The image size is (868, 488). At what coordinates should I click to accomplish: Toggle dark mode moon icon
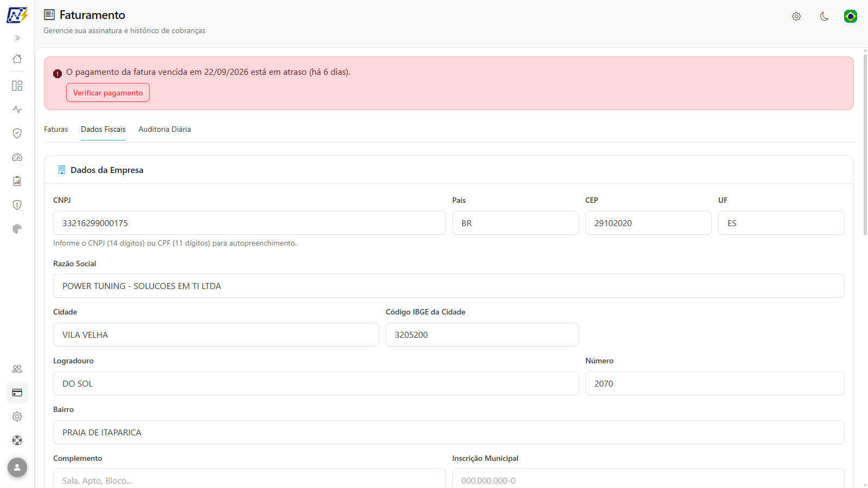click(x=824, y=16)
